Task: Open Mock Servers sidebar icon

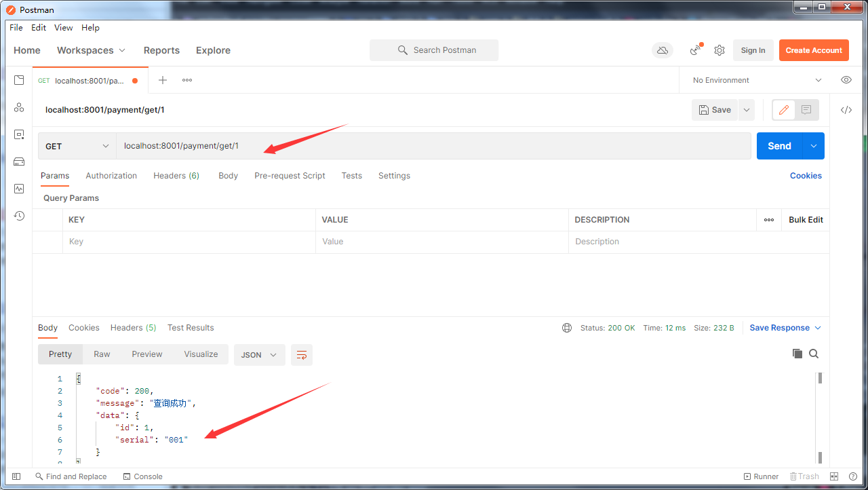Action: pyautogui.click(x=19, y=162)
